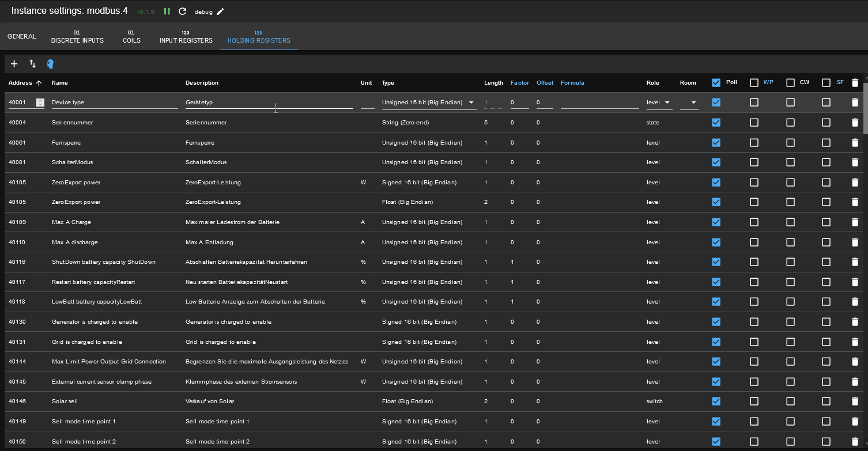Click the WP column label
This screenshot has width=868, height=451.
coord(768,82)
